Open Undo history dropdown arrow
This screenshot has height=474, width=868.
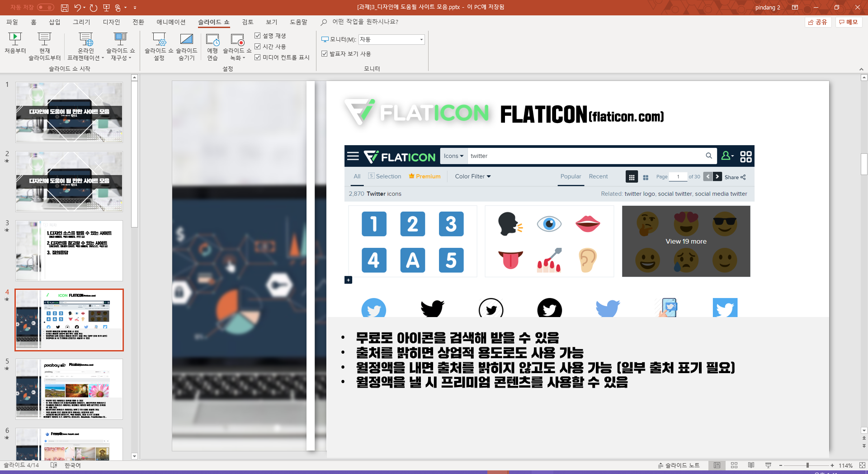pyautogui.click(x=85, y=8)
